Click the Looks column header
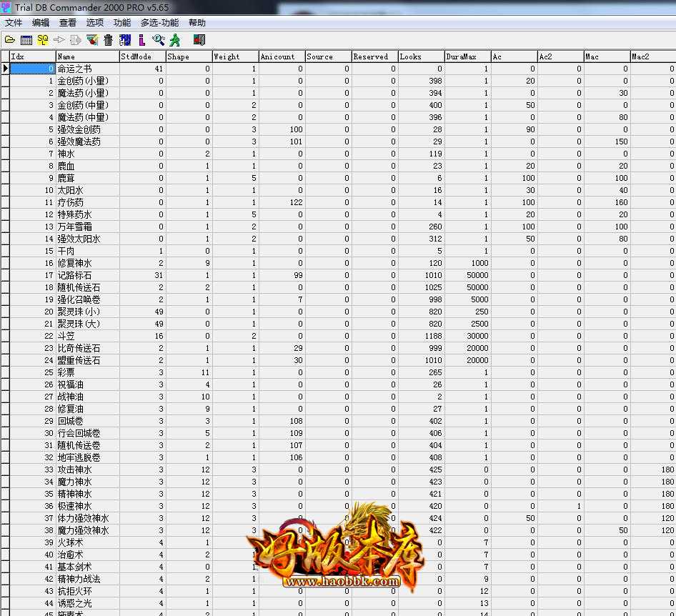Viewport: 676px width, 616px height. 422,56
